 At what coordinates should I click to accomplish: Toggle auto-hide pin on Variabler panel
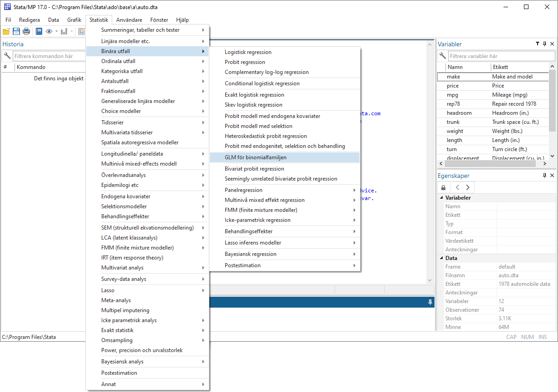(x=544, y=44)
